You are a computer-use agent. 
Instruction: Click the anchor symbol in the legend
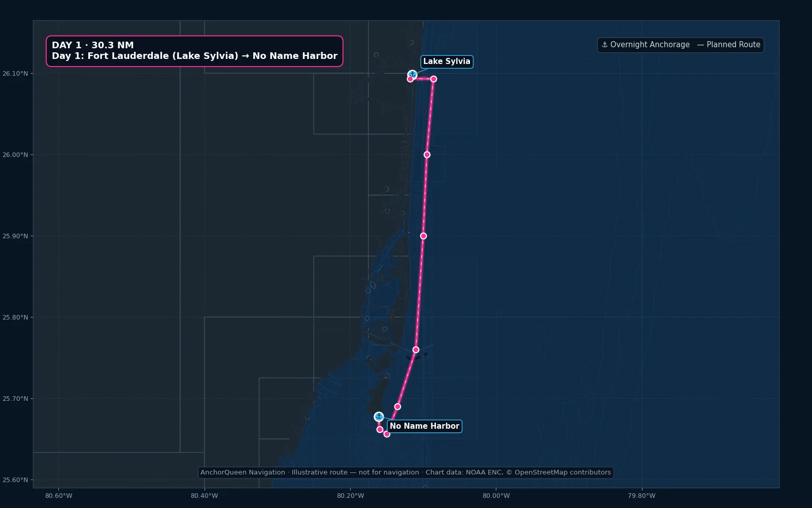(x=604, y=45)
